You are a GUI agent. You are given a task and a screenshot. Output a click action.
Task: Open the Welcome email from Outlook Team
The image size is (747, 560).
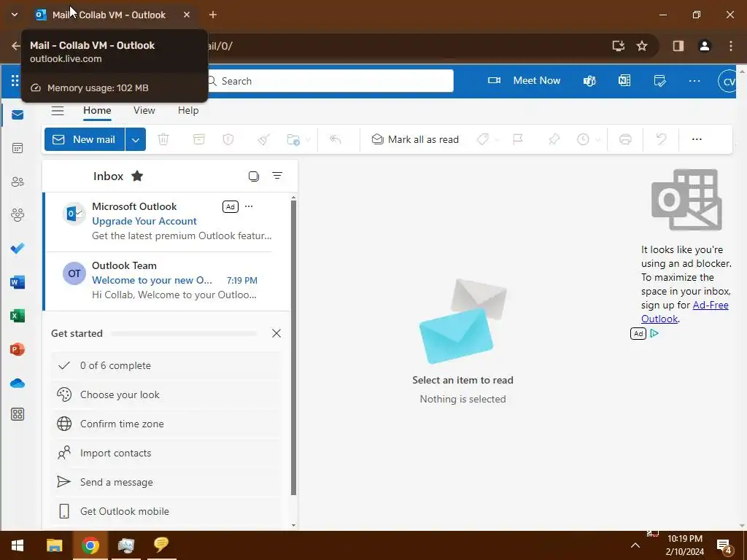(167, 281)
